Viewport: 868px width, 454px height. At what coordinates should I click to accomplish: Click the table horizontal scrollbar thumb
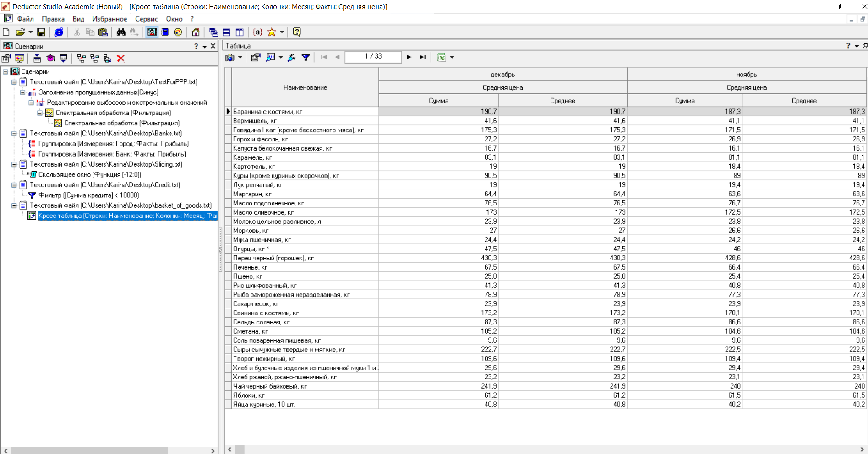click(x=240, y=449)
